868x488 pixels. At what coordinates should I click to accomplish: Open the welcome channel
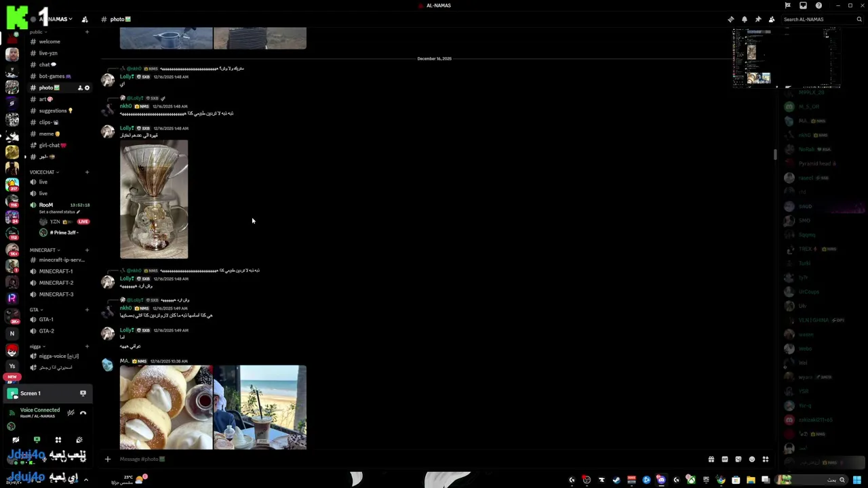point(58,41)
